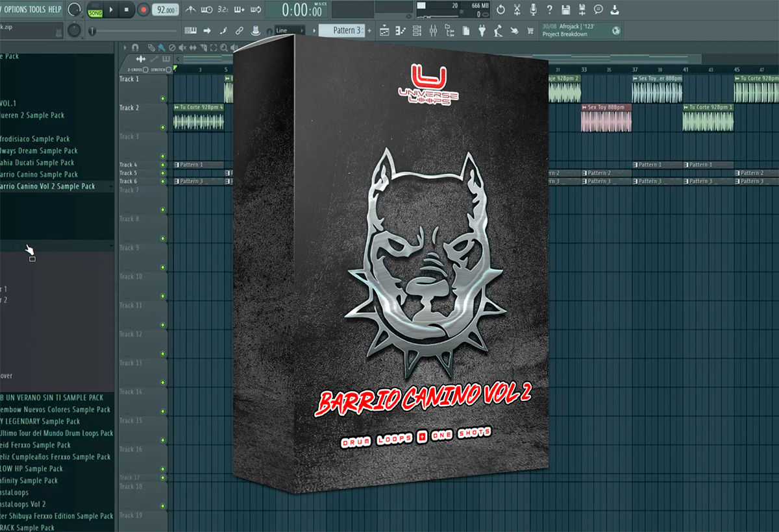Screen dimensions: 779x532
Task: Mute Track 6 with its green LED
Action: click(163, 182)
